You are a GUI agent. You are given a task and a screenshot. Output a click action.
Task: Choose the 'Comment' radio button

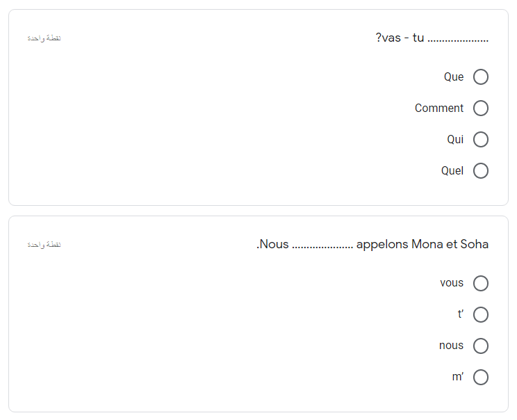[480, 108]
